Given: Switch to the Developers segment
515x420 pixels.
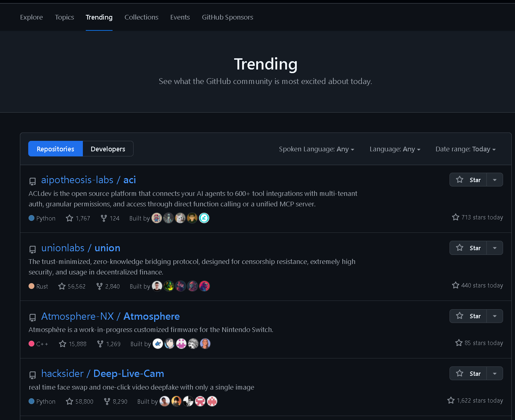Looking at the screenshot, I should [x=108, y=149].
